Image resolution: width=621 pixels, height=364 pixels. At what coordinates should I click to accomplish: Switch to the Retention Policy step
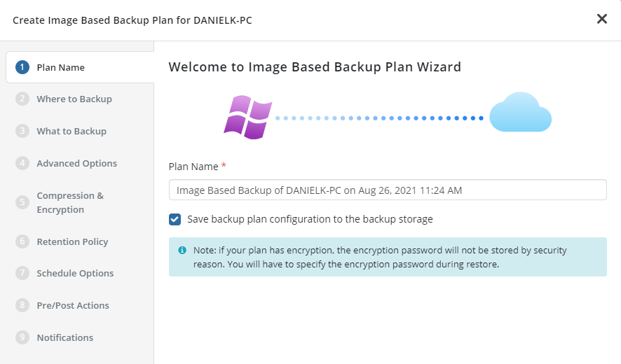pyautogui.click(x=72, y=241)
